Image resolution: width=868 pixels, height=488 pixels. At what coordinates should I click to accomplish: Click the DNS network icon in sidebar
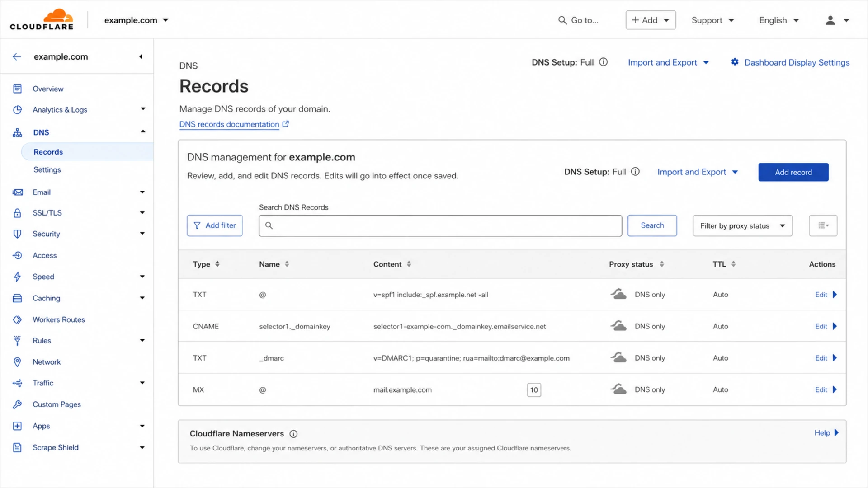click(x=17, y=132)
